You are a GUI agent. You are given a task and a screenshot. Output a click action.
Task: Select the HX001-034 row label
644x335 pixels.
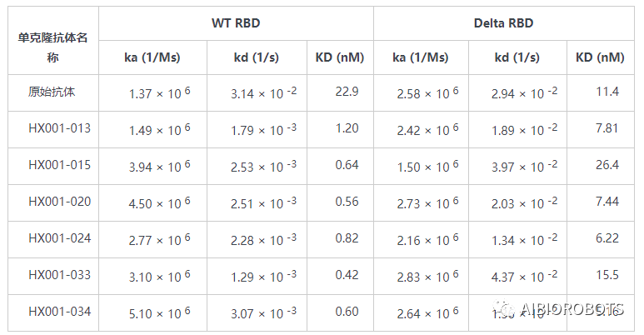pos(59,312)
